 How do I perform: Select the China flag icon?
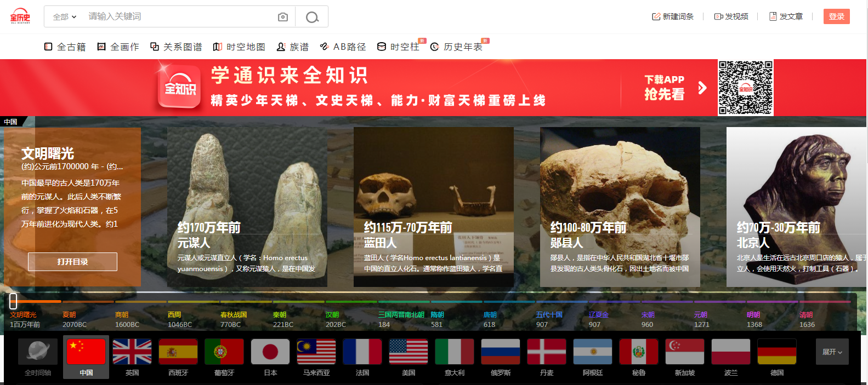86,352
